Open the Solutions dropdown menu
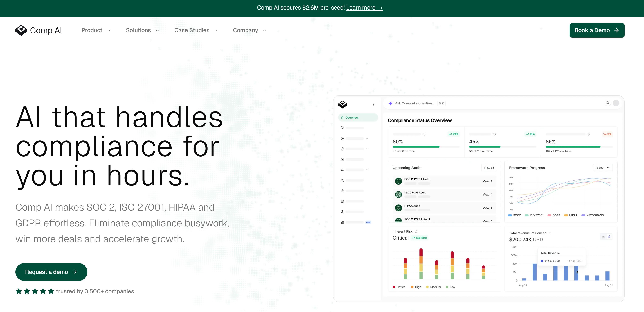Screen dimensions: 644x312 pos(143,30)
